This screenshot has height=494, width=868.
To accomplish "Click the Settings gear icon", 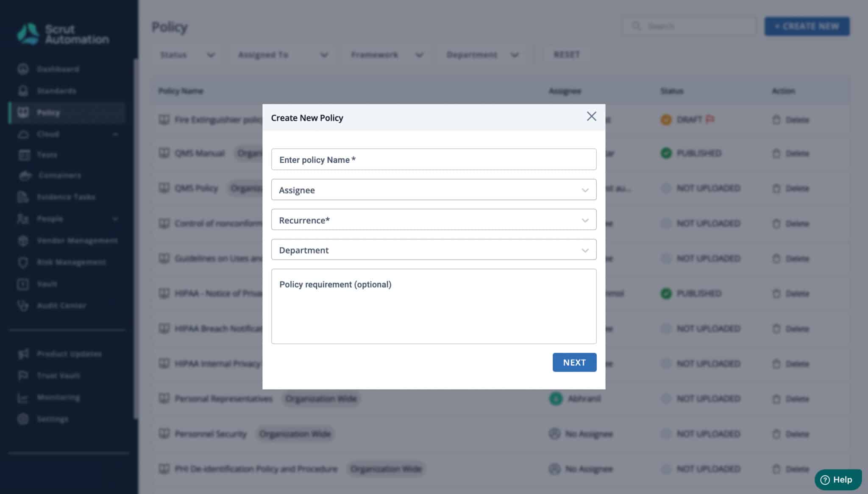I will 23,419.
